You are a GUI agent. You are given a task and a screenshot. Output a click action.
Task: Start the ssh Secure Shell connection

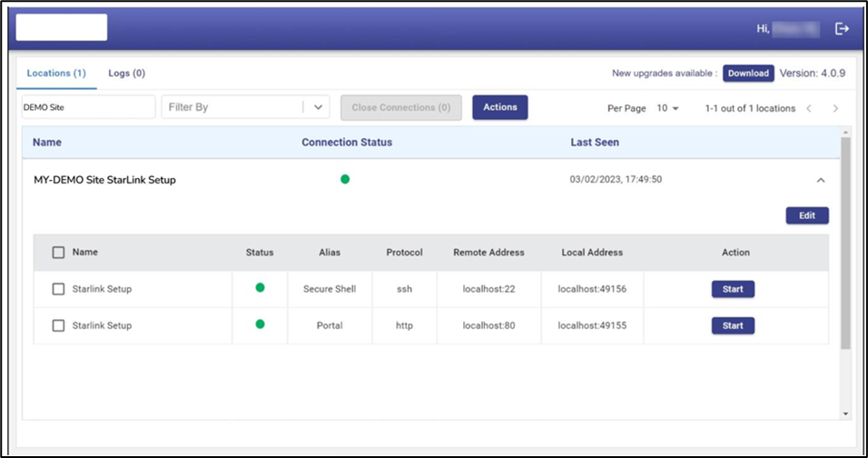[x=733, y=289]
